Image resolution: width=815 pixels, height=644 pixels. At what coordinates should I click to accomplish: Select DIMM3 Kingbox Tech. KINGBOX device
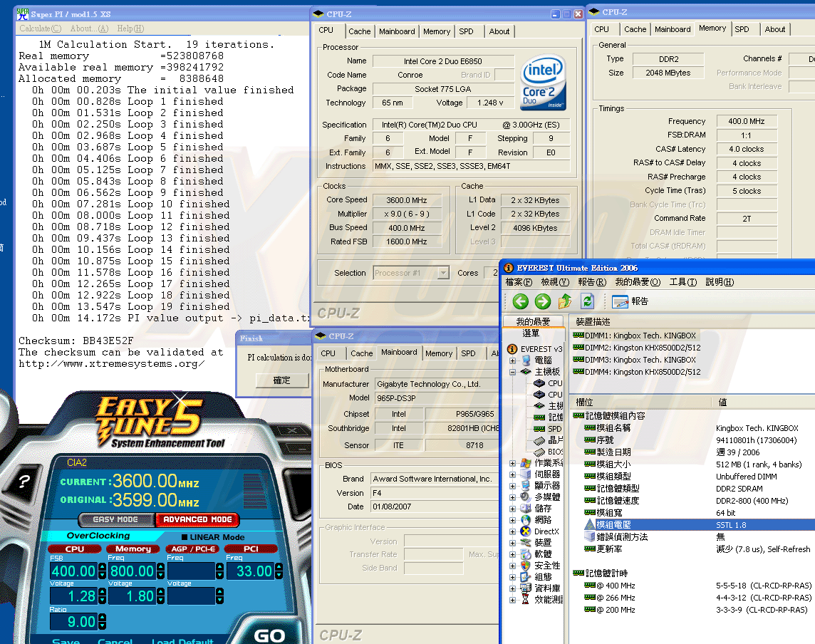(634, 360)
